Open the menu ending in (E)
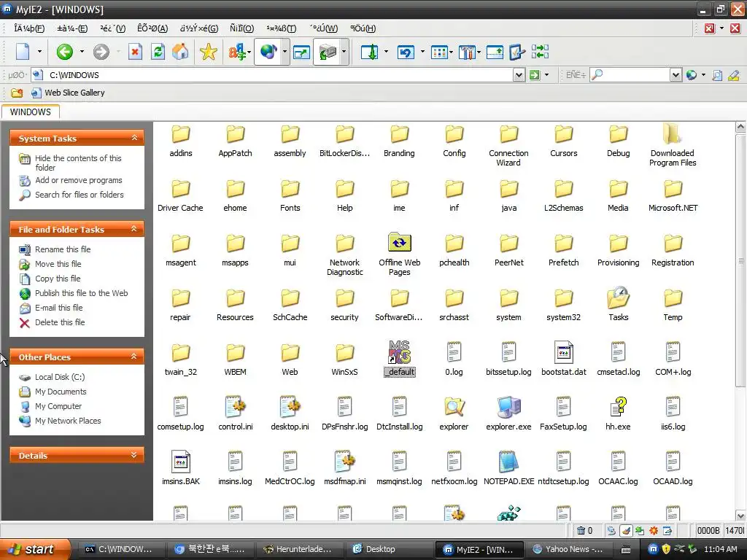Viewport: 747px width, 560px height. 72,28
